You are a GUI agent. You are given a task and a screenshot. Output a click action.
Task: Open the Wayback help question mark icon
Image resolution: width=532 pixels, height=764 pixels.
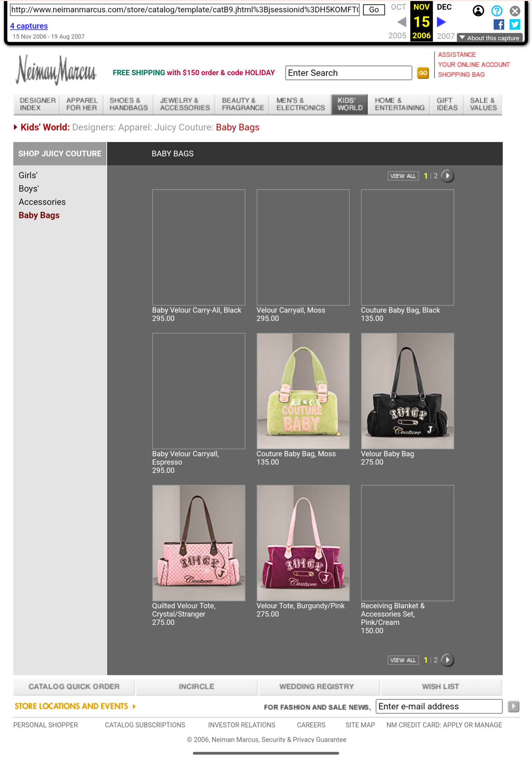click(497, 11)
